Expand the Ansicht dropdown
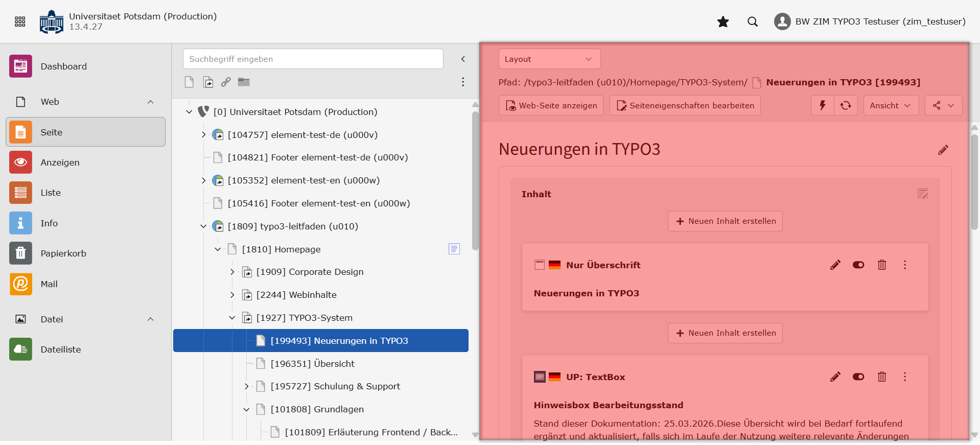Viewport: 980px width, 445px height. pos(890,105)
